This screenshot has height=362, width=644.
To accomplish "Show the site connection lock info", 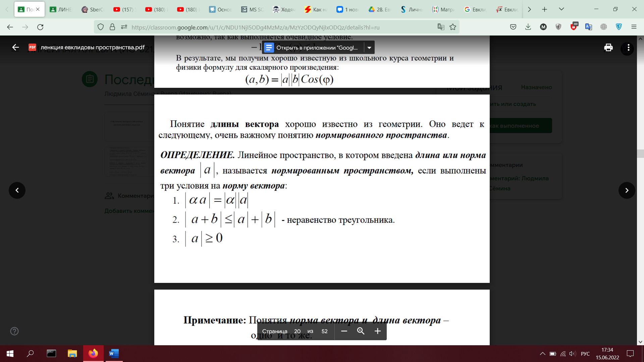I will (x=112, y=27).
